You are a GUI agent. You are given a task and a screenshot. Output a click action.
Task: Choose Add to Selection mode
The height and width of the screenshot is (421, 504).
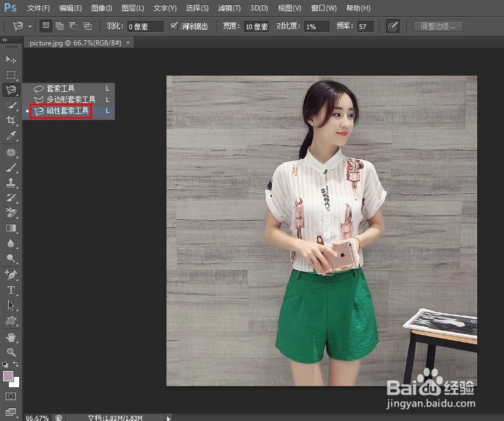point(60,26)
